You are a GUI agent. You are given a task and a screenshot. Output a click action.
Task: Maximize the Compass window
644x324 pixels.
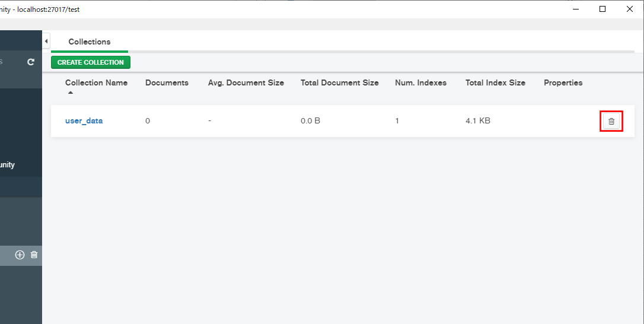tap(602, 9)
